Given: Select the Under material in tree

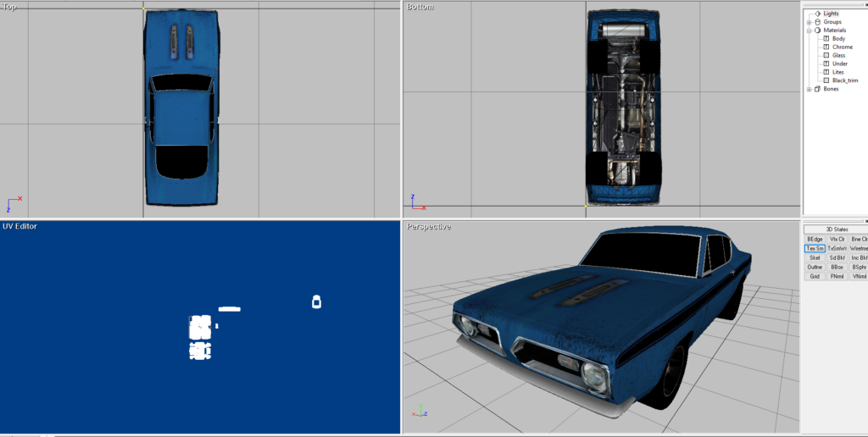Looking at the screenshot, I should (x=839, y=64).
